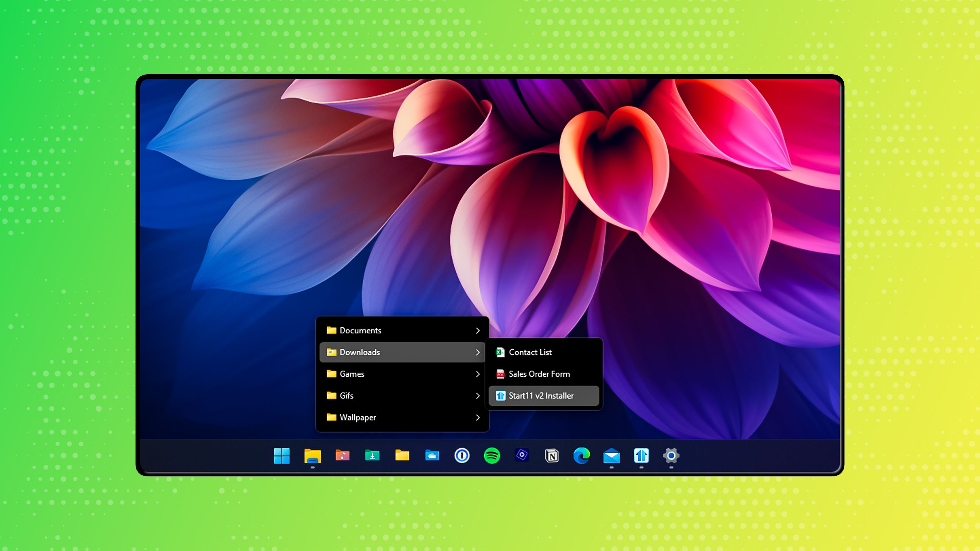The image size is (980, 551).
Task: Open Spotify from the taskbar
Action: 492,456
